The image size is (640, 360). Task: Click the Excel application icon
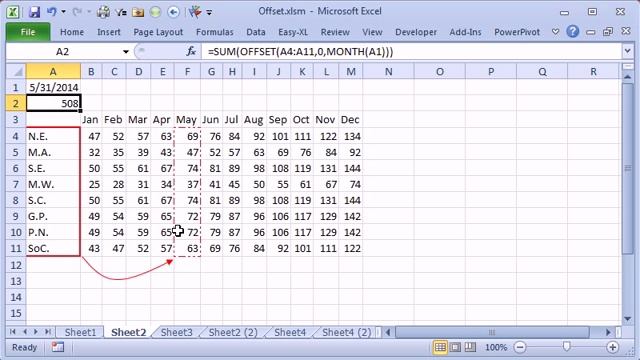tap(12, 12)
